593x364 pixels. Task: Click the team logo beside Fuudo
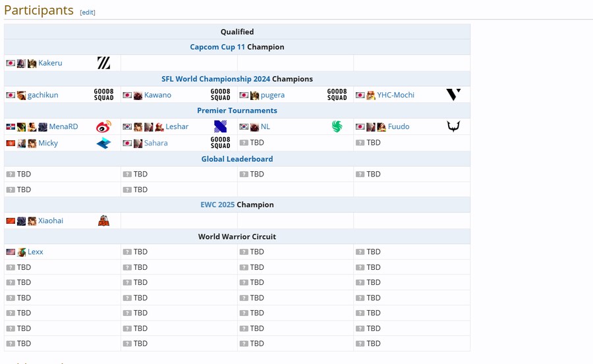pos(453,126)
